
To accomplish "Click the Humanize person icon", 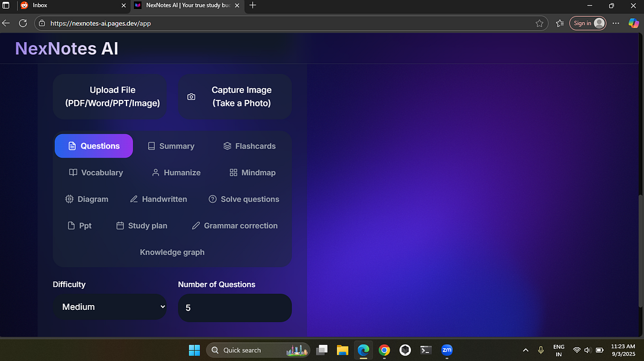I will pyautogui.click(x=155, y=172).
